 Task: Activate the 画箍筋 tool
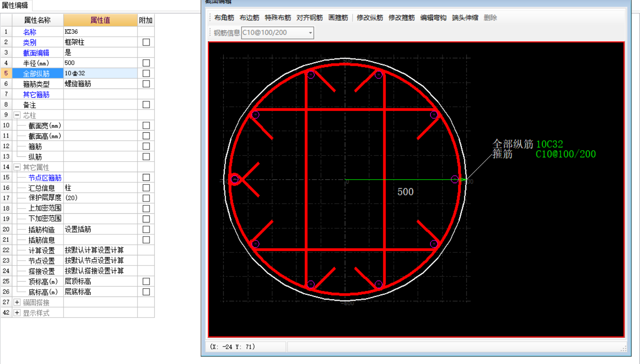coord(338,18)
